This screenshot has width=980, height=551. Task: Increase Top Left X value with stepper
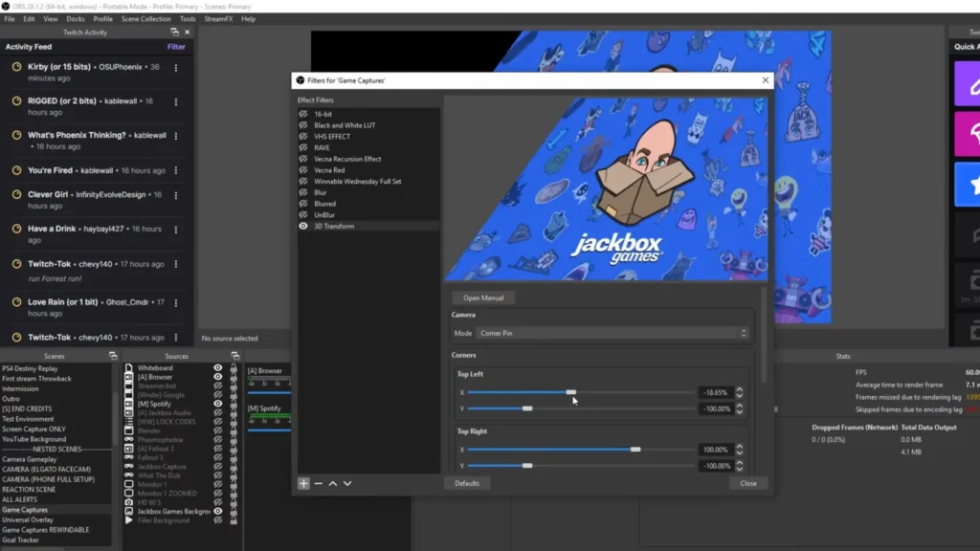pos(740,389)
